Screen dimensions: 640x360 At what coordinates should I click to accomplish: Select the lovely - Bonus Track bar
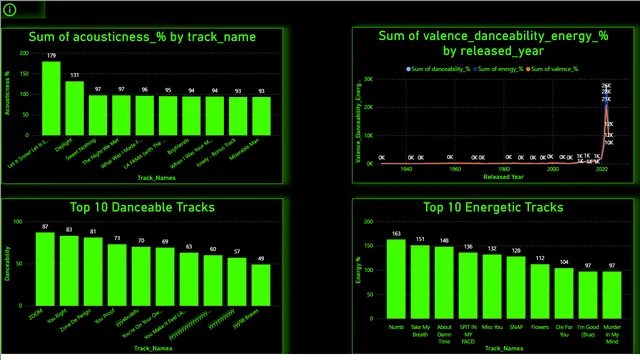238,116
